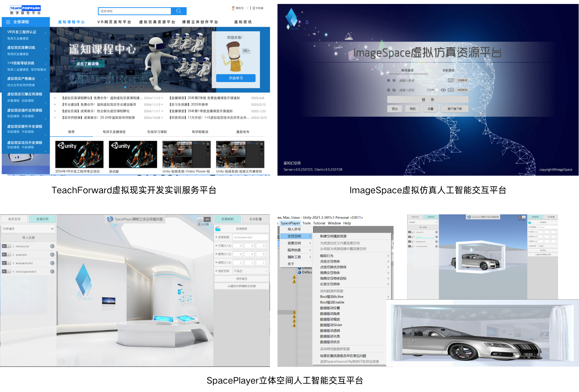Click the 开始学习 button
Image resolution: width=579 pixels, height=392 pixels.
coord(236,78)
